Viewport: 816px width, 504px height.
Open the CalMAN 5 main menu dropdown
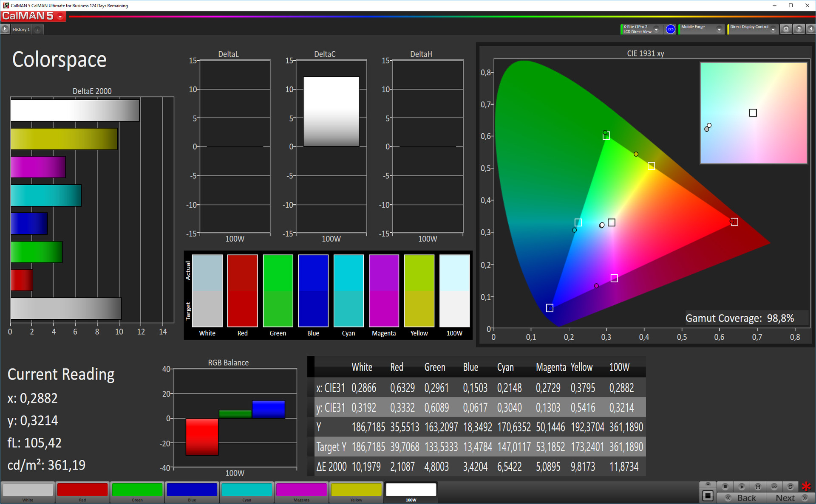60,17
